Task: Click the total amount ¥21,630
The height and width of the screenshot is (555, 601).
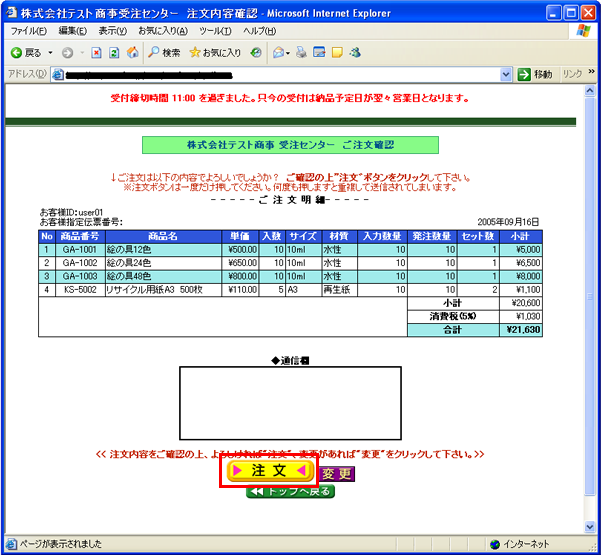Action: coord(523,330)
